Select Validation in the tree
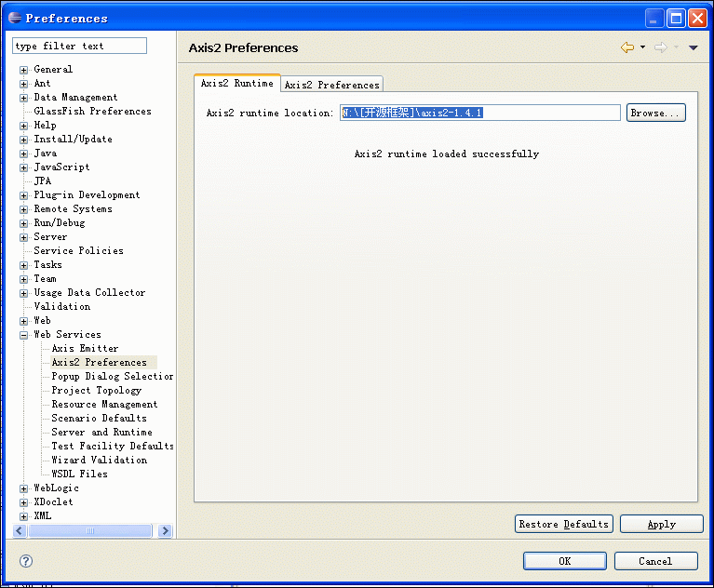 (x=62, y=306)
